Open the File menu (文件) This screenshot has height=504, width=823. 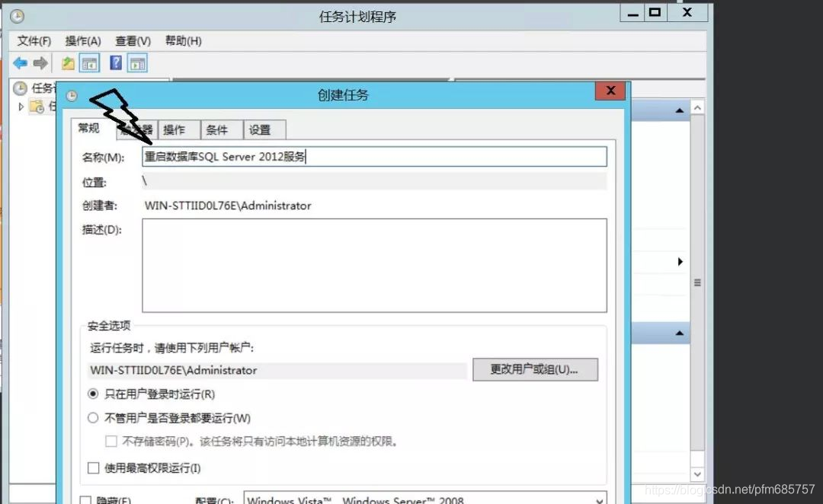pyautogui.click(x=34, y=41)
